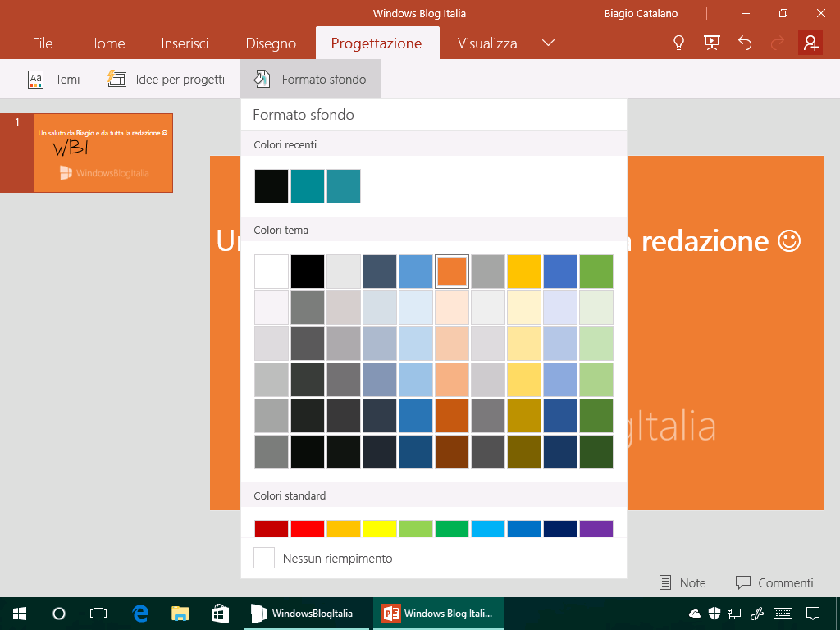Image resolution: width=840 pixels, height=630 pixels.
Task: Expand the ribbon tabs chevron
Action: (x=548, y=43)
